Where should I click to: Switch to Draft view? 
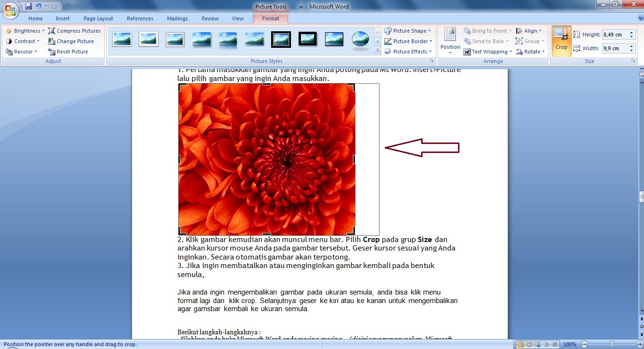tap(555, 344)
